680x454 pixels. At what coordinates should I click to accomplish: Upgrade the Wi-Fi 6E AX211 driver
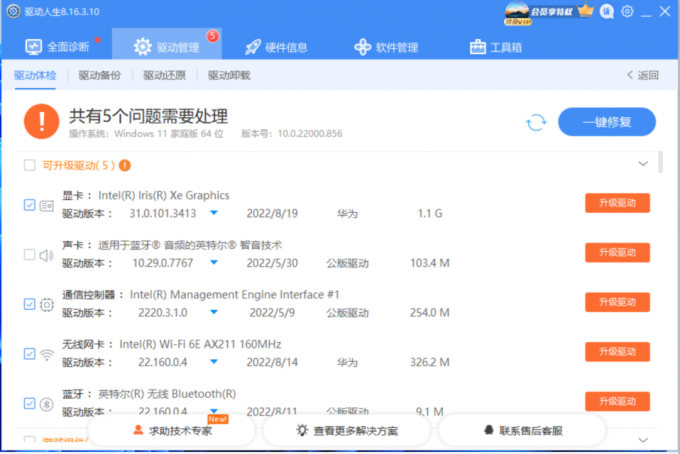point(617,352)
